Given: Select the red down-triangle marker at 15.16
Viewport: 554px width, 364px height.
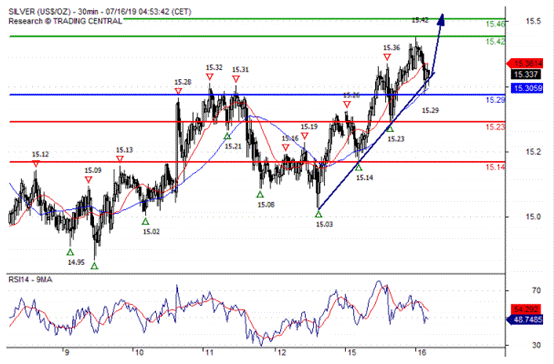Looking at the screenshot, I should click(x=285, y=147).
